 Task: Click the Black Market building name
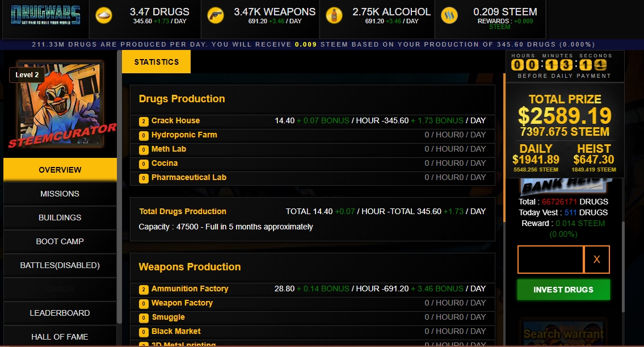[x=176, y=331]
